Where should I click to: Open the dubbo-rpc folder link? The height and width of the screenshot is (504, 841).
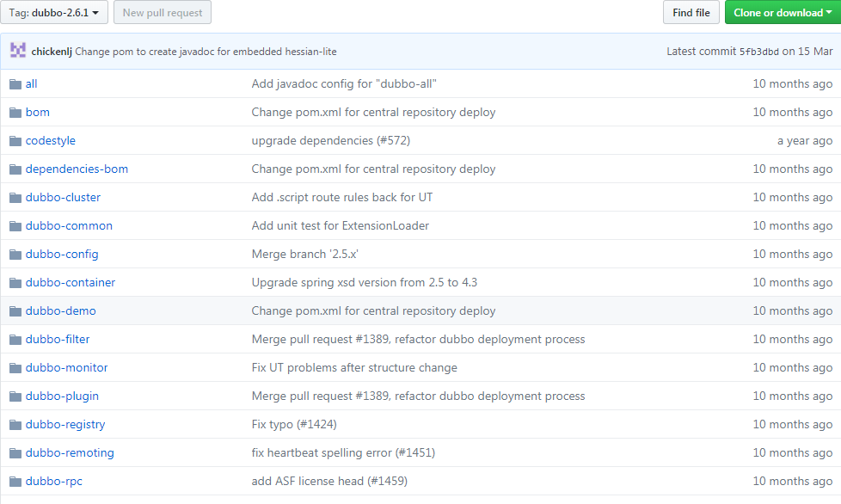53,482
